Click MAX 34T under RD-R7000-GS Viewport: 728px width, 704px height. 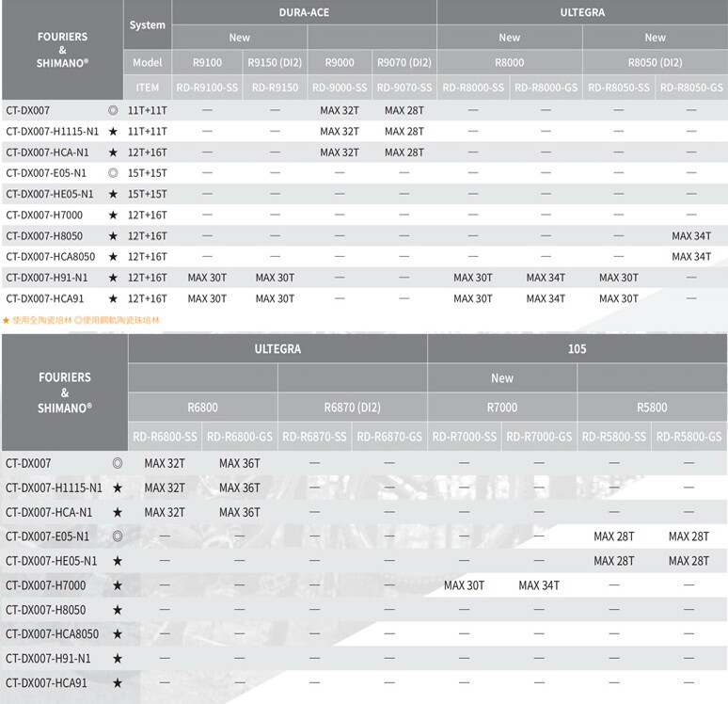pos(539,585)
